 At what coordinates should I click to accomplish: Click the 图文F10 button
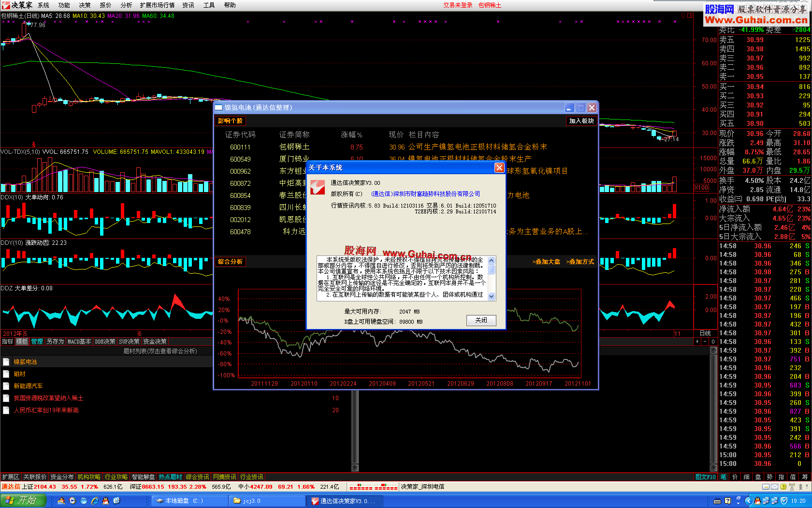tap(706, 477)
